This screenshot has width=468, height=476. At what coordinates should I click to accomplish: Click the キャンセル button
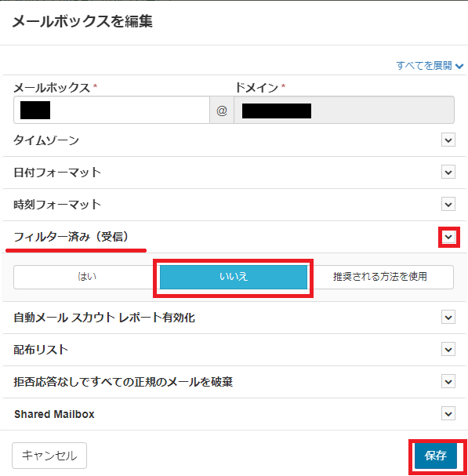pos(49,456)
